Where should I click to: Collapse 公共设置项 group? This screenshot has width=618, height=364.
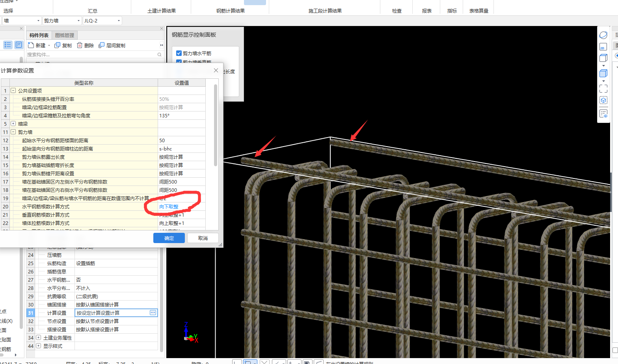pyautogui.click(x=13, y=91)
